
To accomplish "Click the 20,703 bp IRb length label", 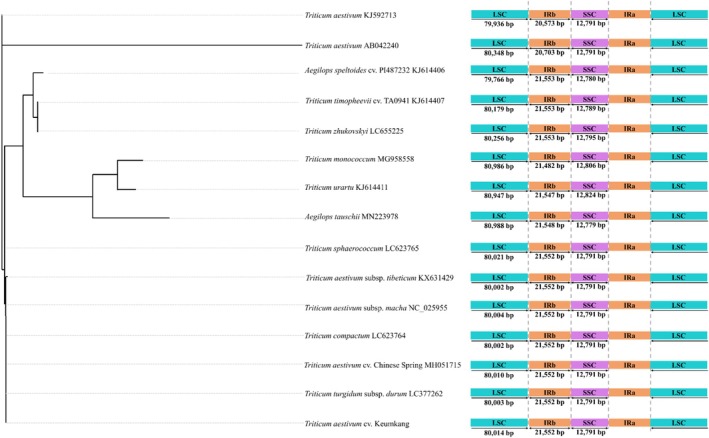I will (549, 53).
